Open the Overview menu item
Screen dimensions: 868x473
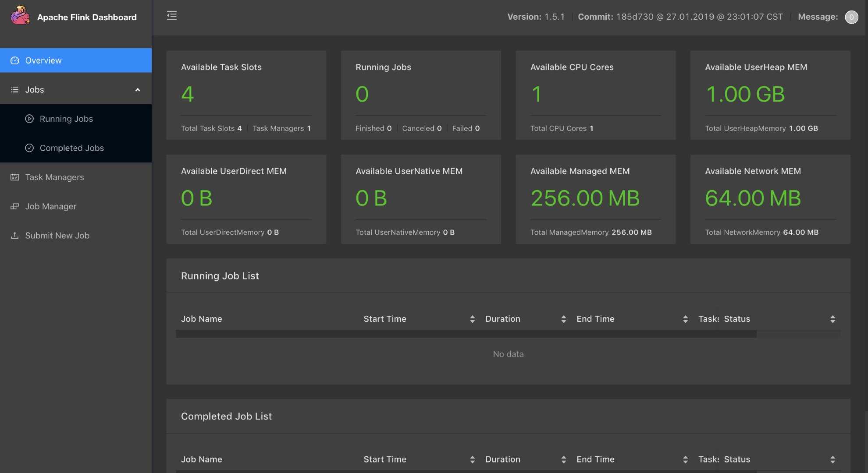click(x=76, y=60)
